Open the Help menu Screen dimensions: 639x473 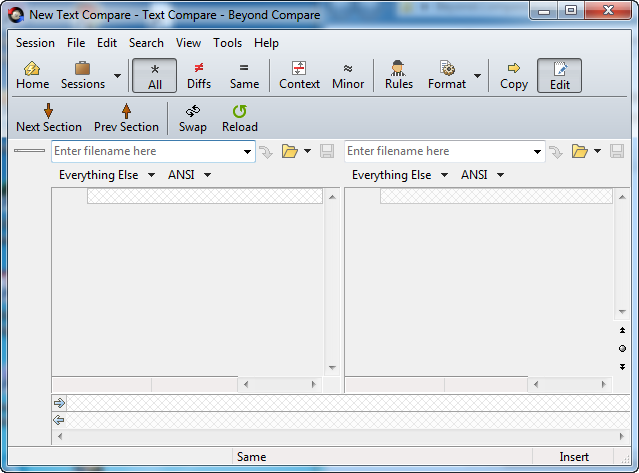266,43
